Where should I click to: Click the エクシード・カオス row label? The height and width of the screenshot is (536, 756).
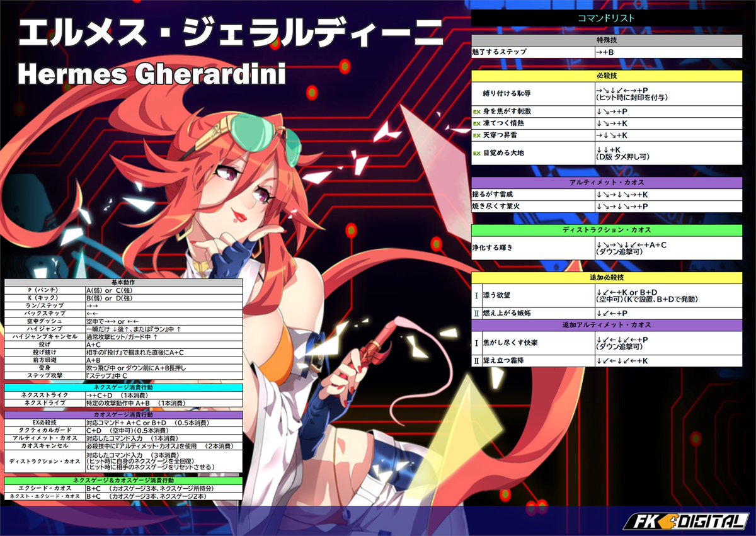[44, 489]
